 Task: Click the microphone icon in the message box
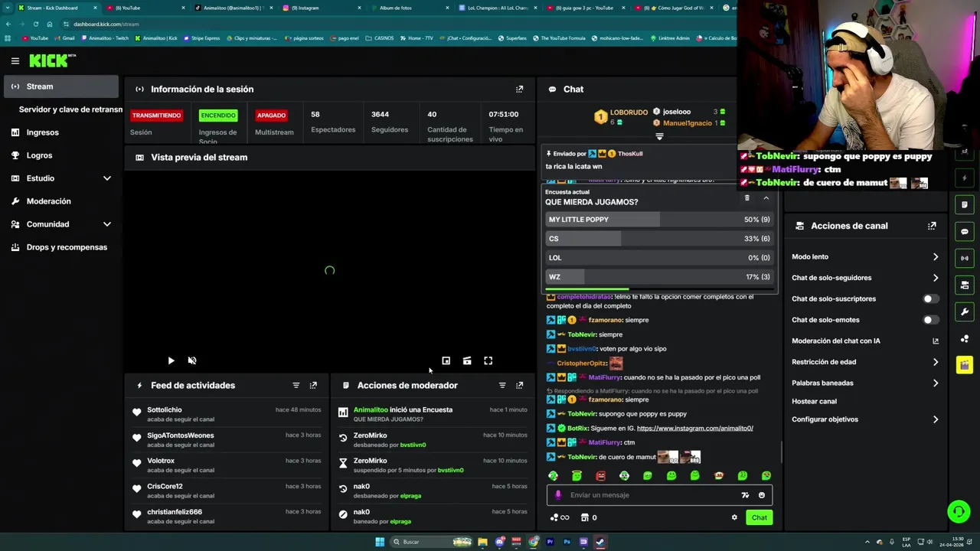(558, 495)
